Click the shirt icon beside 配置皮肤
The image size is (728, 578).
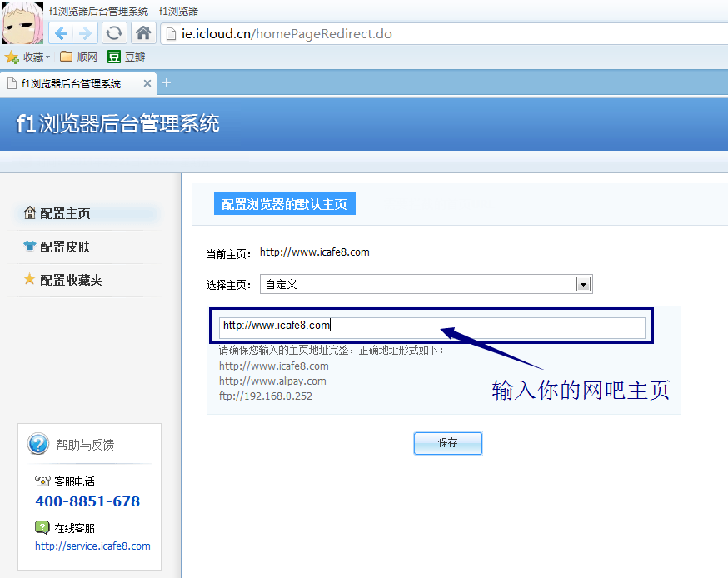click(30, 246)
